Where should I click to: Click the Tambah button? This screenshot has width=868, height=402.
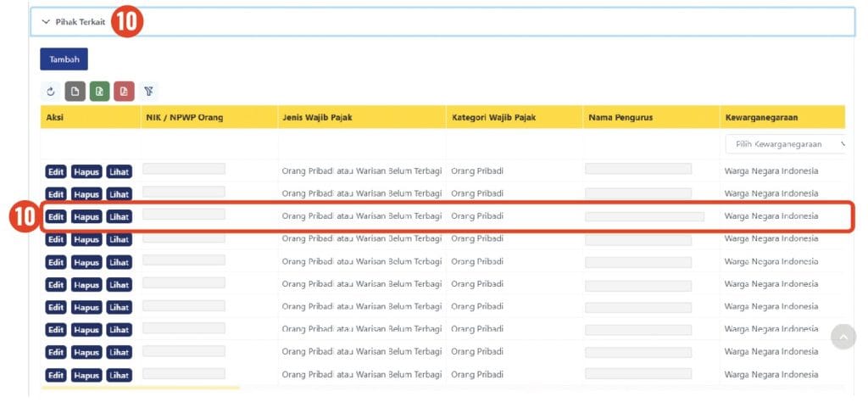[64, 59]
